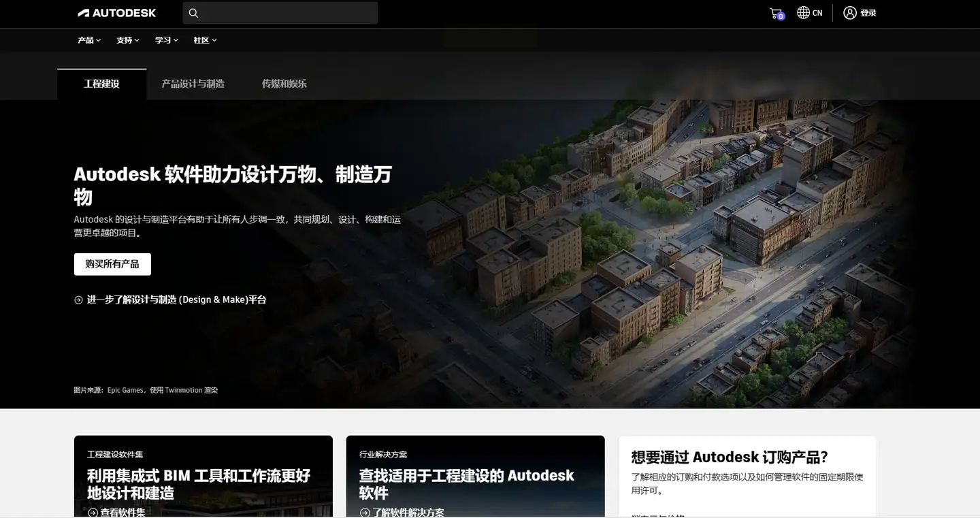This screenshot has width=980, height=518.
Task: Open the shopping cart icon
Action: coord(777,13)
